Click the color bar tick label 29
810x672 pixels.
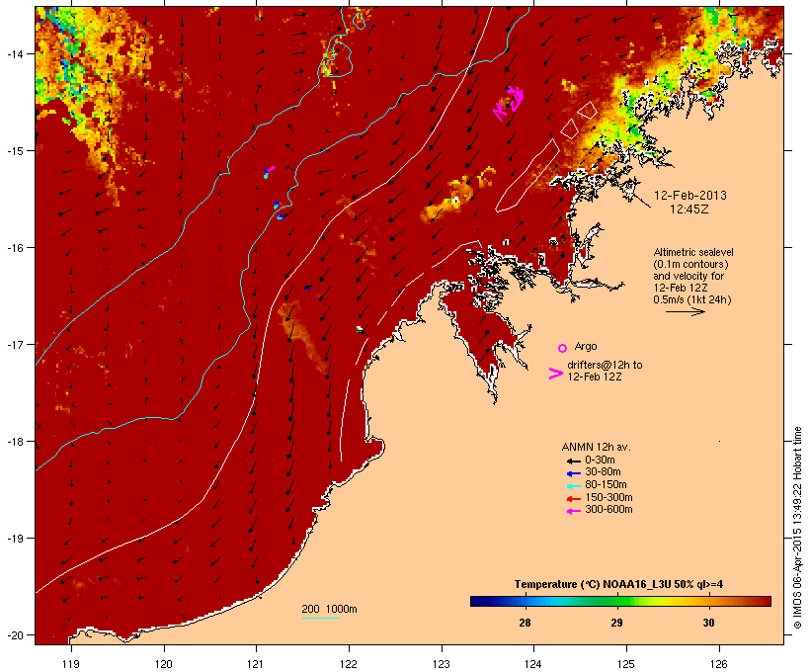(616, 623)
